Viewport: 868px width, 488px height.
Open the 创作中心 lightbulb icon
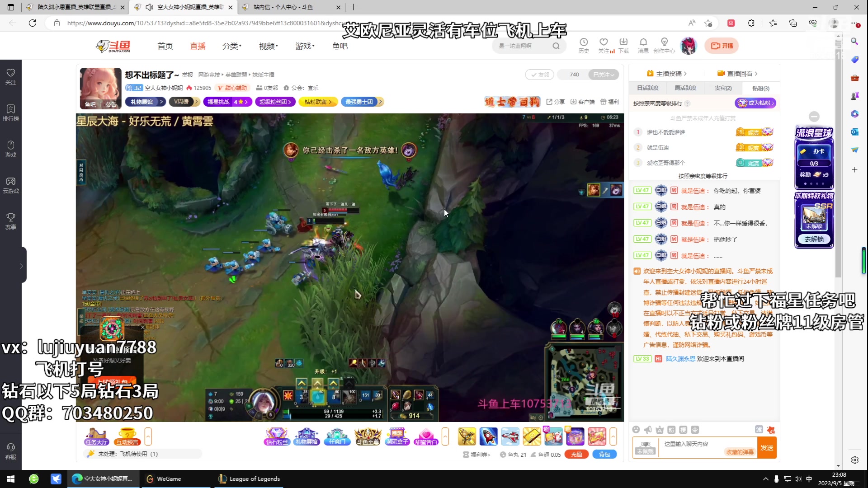664,45
